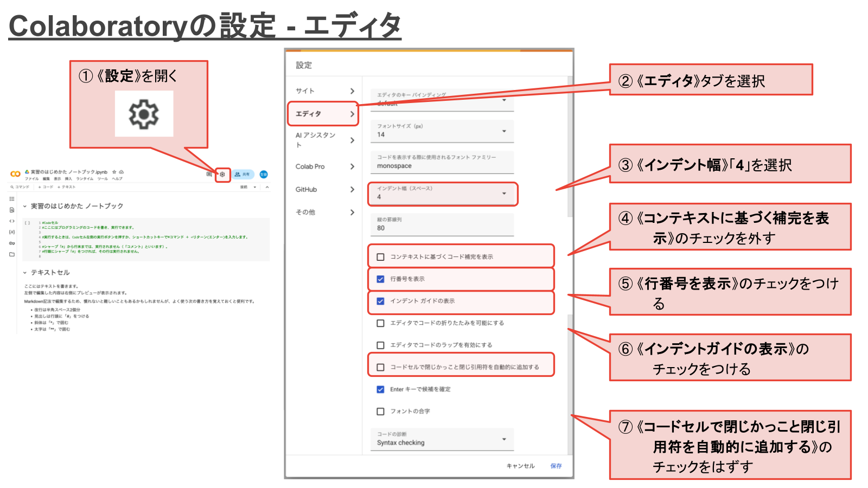Open the comments icon beside the gear
The image size is (868, 488).
(x=209, y=175)
